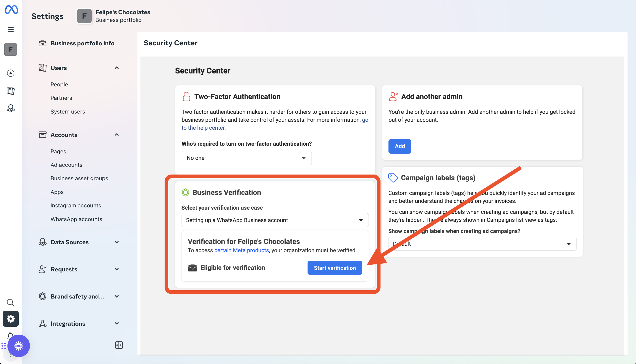The width and height of the screenshot is (636, 364).
Task: Click the Business Verification shield icon
Action: point(185,192)
